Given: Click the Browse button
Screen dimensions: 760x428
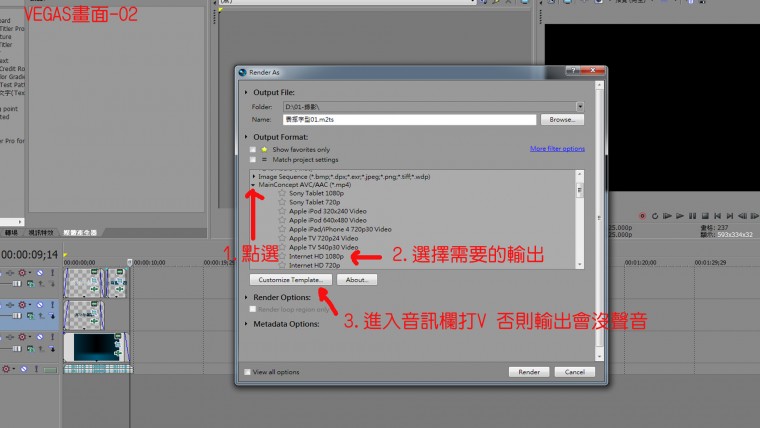Looking at the screenshot, I should 561,119.
